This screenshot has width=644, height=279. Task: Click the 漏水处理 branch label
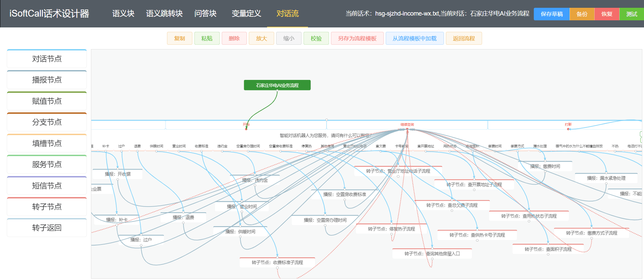click(540, 146)
